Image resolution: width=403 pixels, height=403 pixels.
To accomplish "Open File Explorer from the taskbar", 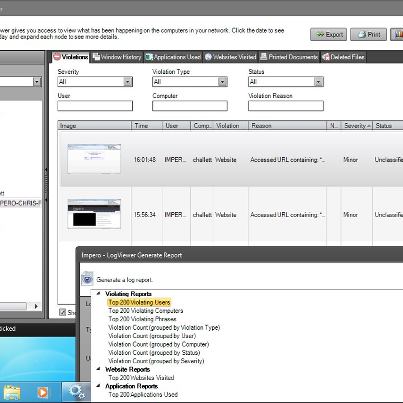I will click(12, 392).
